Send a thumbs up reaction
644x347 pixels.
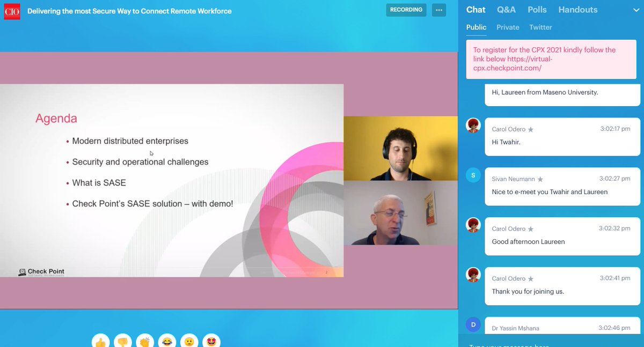click(100, 341)
